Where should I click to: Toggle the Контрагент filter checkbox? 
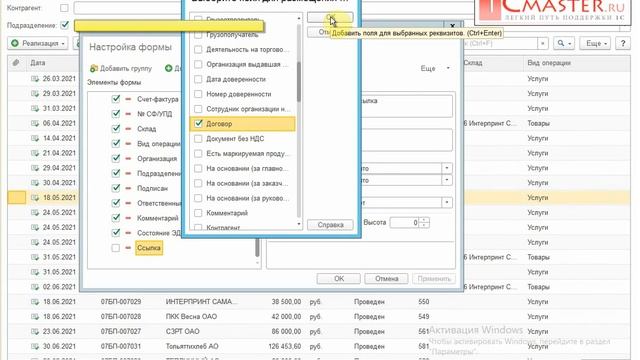[x=64, y=8]
